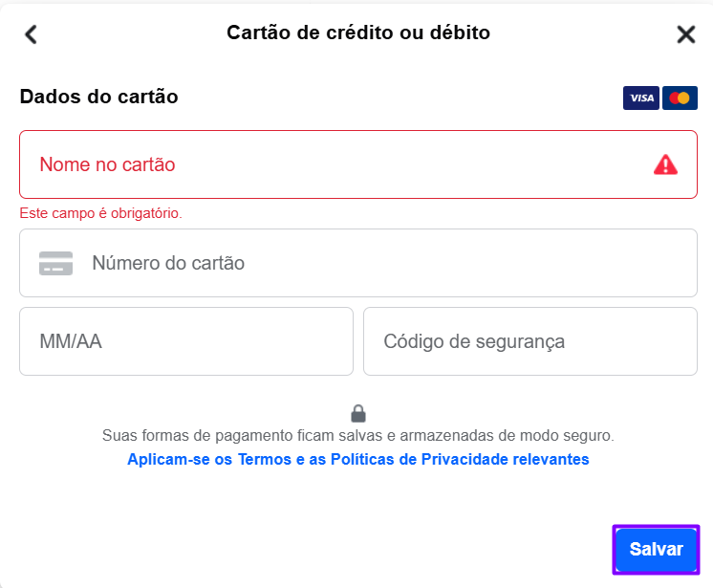Click the red warning triangle icon
Screen dimensions: 713x588
pyautogui.click(x=665, y=164)
